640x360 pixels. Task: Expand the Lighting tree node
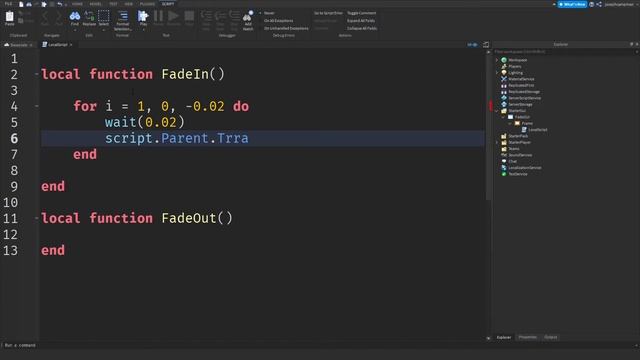497,73
